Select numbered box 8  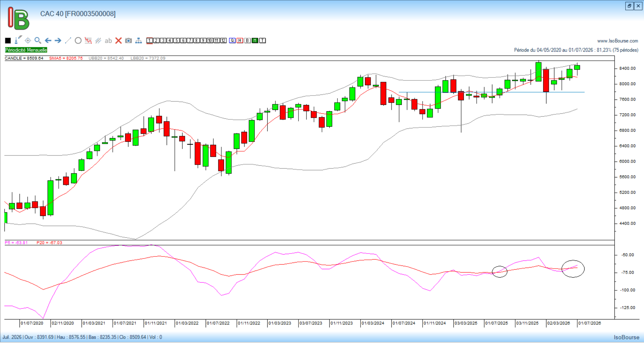click(197, 41)
